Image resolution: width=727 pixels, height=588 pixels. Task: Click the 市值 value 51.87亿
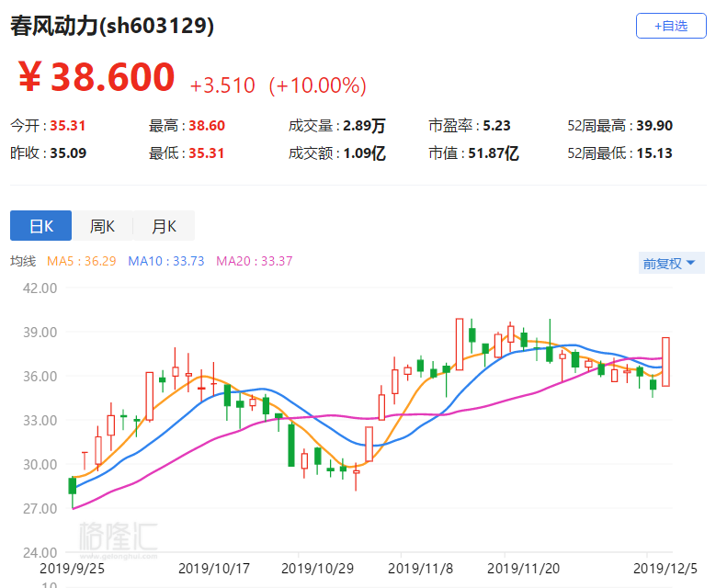point(494,153)
